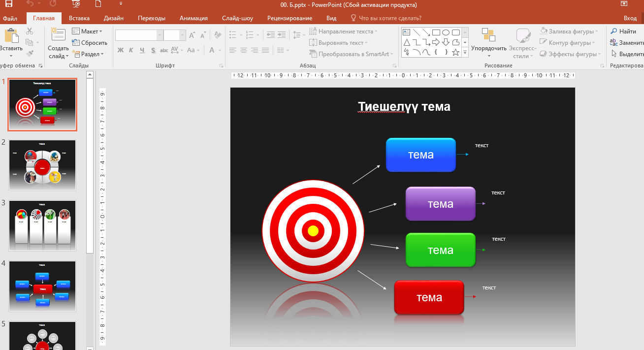
Task: Click the Найти find button
Action: pyautogui.click(x=624, y=32)
